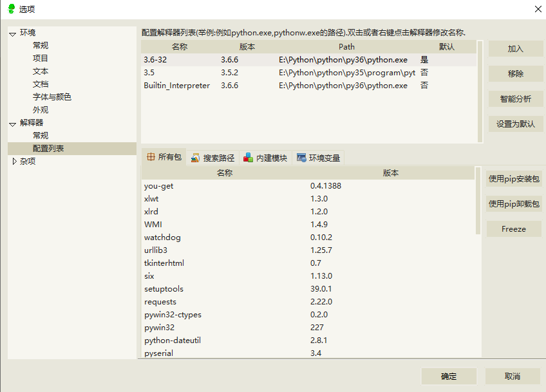Viewport: 546px width, 392px height.
Task: Click the 默认 column header
Action: coord(447,46)
